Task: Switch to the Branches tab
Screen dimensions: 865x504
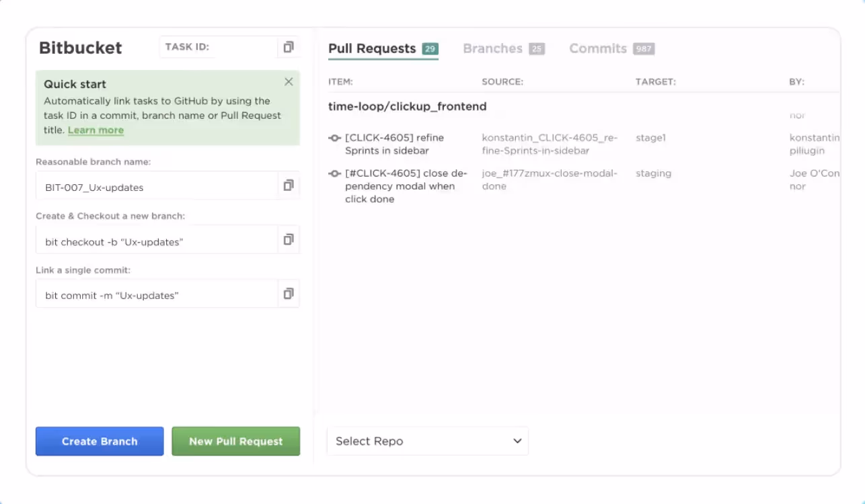Action: (x=494, y=48)
